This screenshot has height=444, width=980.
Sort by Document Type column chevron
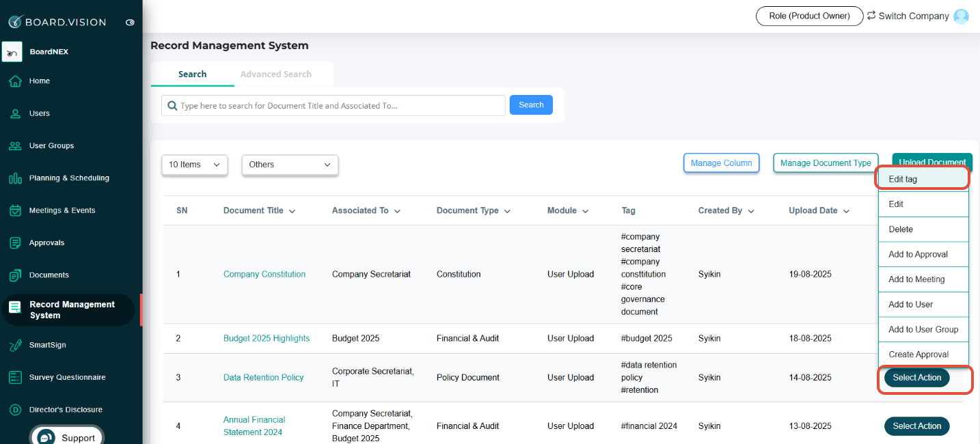tap(508, 212)
